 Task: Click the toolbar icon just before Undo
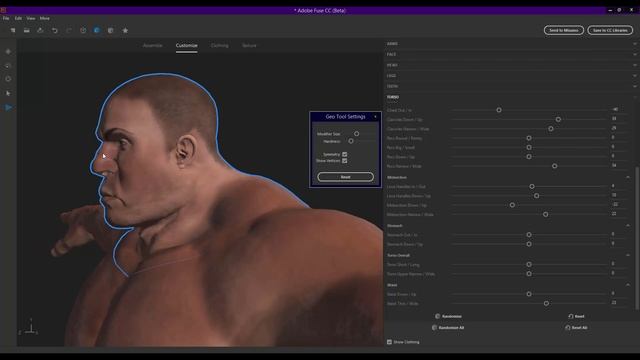point(40,31)
